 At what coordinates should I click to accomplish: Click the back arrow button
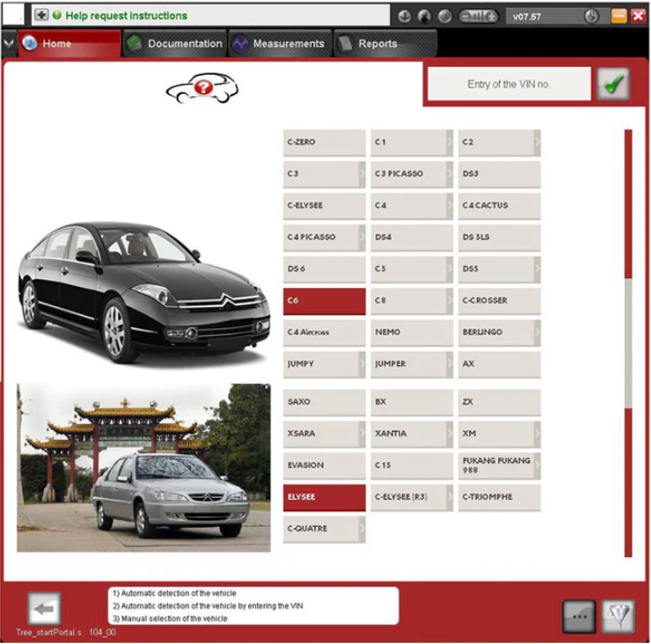coord(44,609)
